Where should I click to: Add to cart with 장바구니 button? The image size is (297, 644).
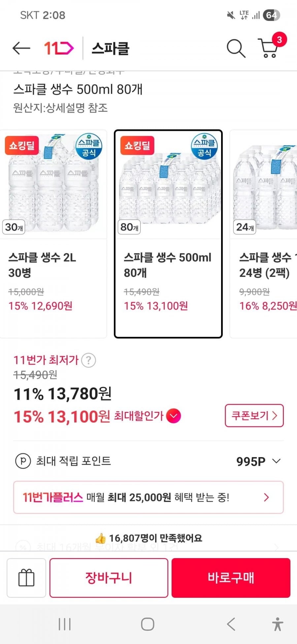coord(109,578)
